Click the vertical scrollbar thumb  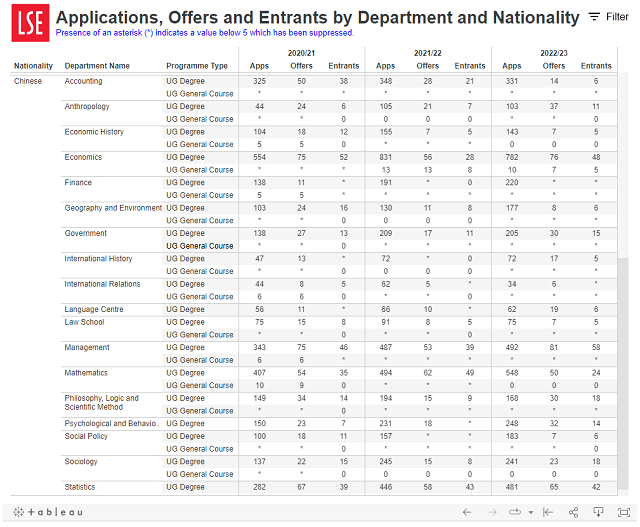point(623,374)
